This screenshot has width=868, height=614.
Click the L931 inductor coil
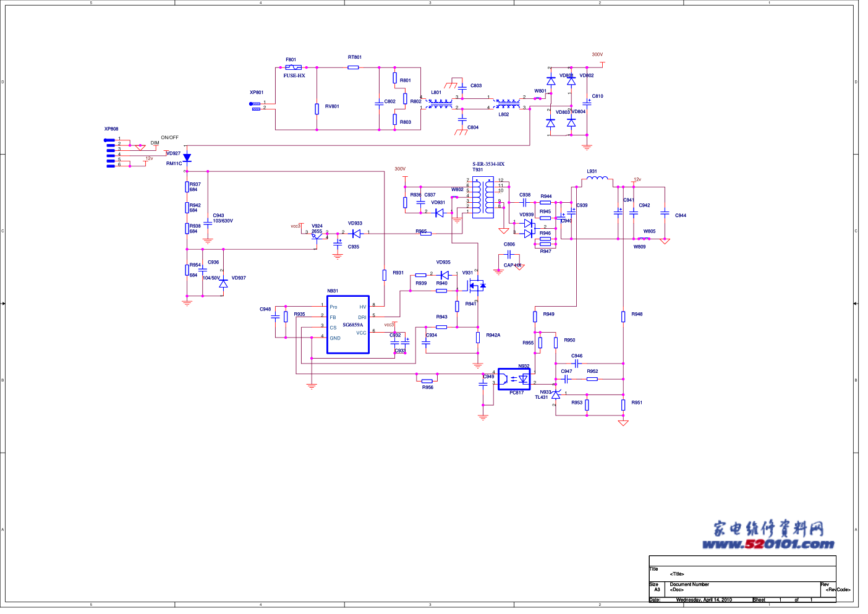point(597,179)
